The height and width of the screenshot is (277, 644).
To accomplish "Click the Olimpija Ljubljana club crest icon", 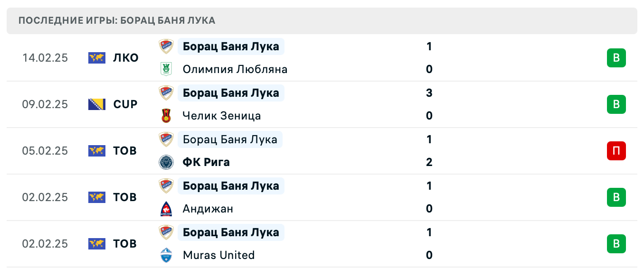I will point(166,69).
